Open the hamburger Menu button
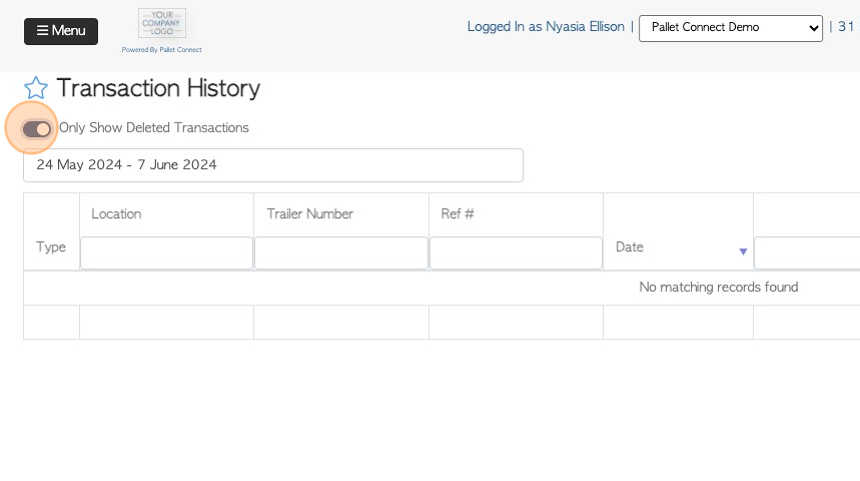Viewport: 860px width, 481px height. click(x=61, y=31)
